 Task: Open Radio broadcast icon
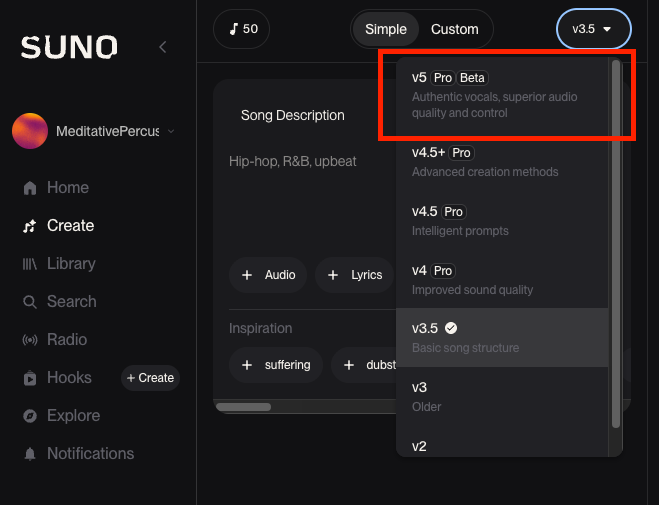30,340
